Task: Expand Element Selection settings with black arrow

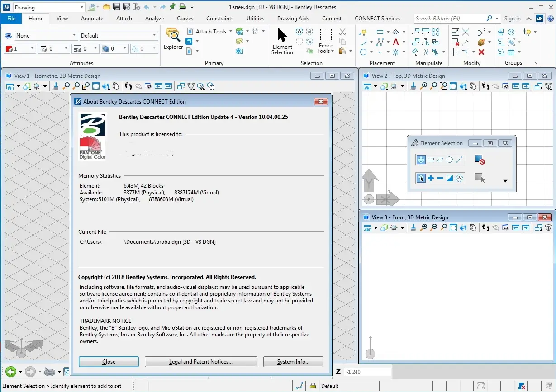Action: (x=505, y=181)
